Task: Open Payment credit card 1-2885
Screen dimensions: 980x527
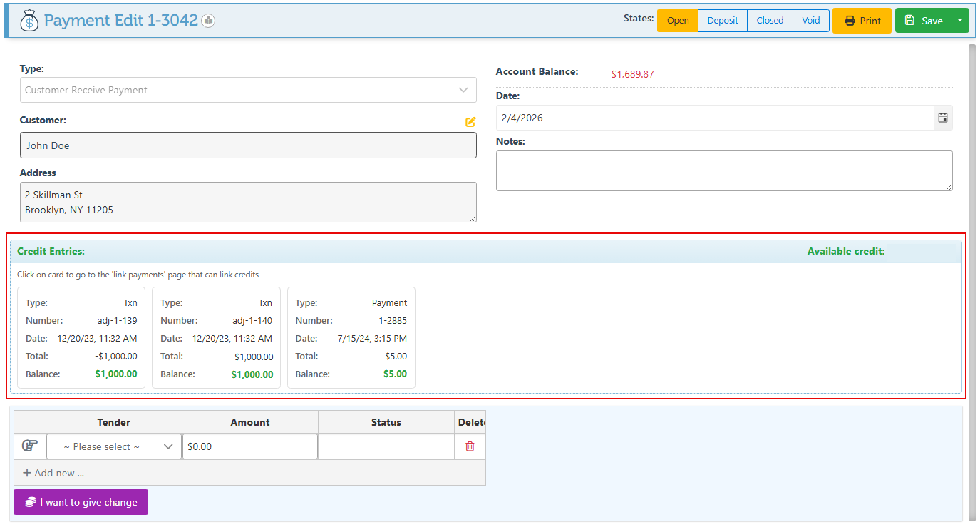Action: click(351, 338)
